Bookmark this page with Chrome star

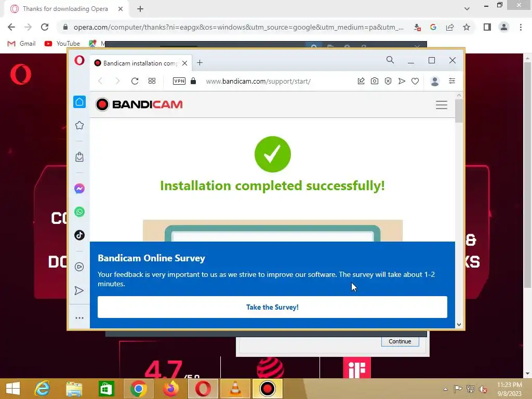click(x=467, y=27)
